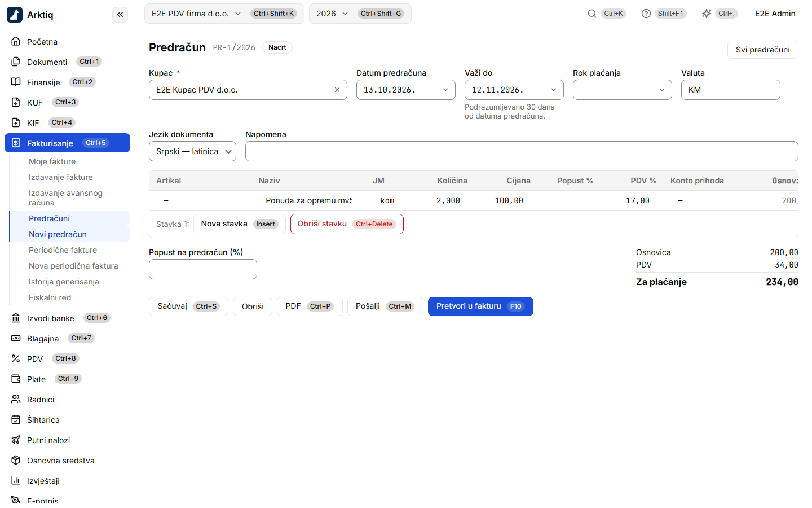Viewport: 812px width, 508px height.
Task: Open the year 2026 selector
Action: (360, 14)
